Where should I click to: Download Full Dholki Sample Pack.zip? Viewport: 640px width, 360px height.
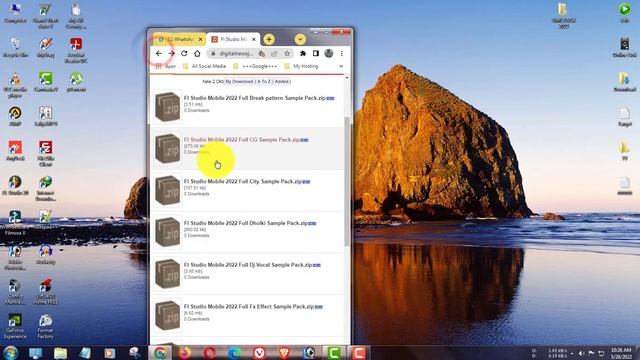pyautogui.click(x=246, y=223)
